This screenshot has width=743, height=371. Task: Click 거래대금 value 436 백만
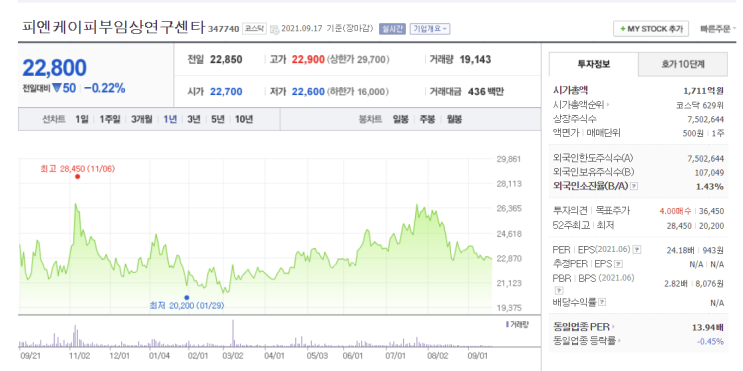click(x=486, y=91)
